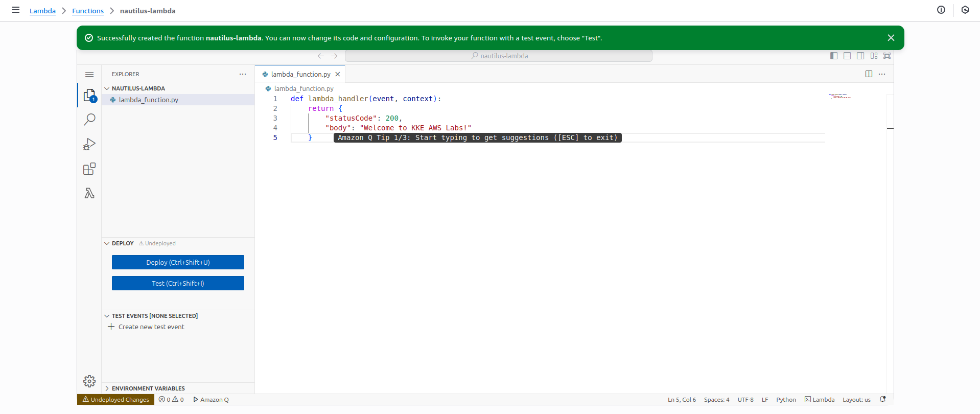
Task: Click the Undeployed Changes status bar item
Action: coord(115,400)
